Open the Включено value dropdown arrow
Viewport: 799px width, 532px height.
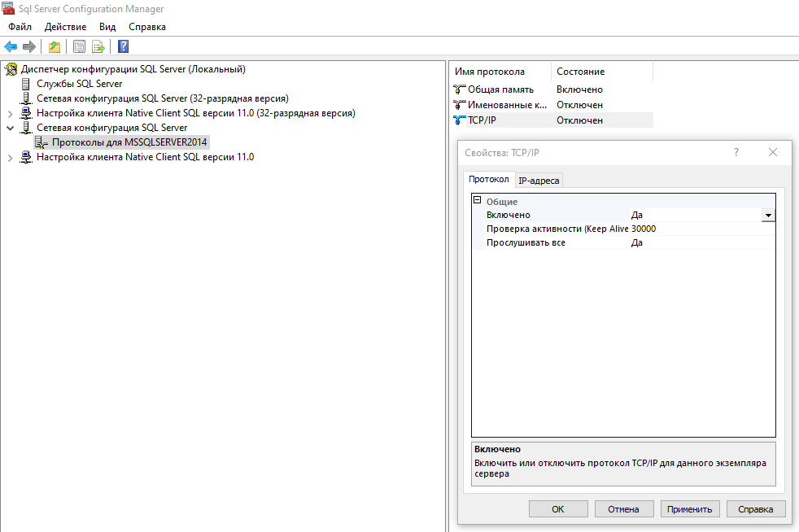pos(768,216)
